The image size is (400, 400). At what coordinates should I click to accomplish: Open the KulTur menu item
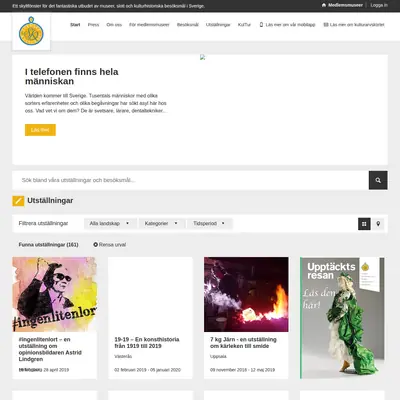coord(244,25)
